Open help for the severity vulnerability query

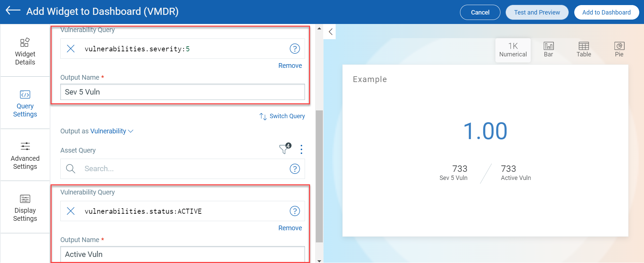pyautogui.click(x=295, y=49)
